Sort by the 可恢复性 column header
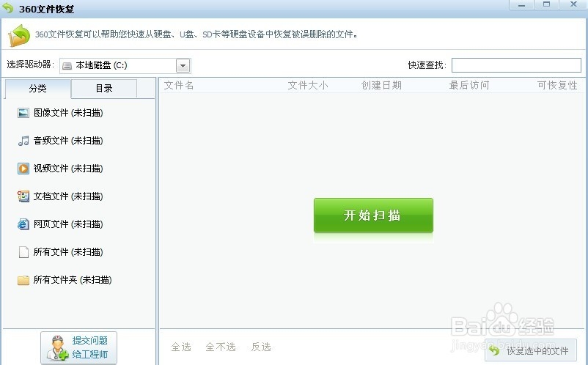The height and width of the screenshot is (365, 588). tap(557, 86)
